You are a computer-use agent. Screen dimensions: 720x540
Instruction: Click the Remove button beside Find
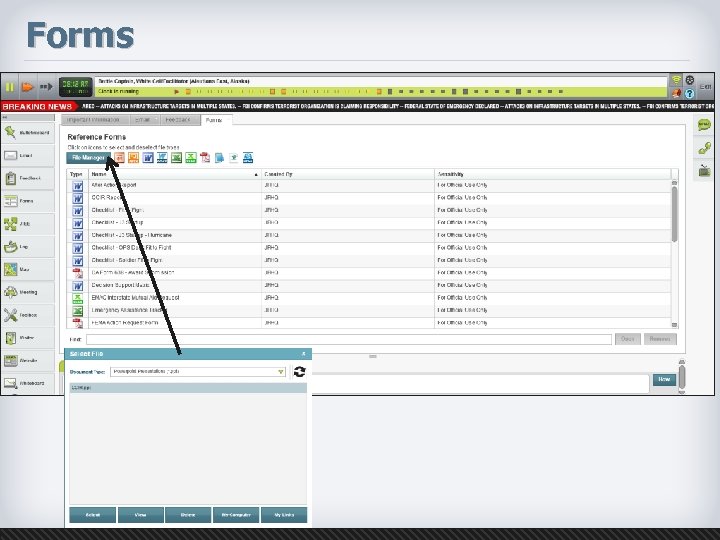click(660, 339)
